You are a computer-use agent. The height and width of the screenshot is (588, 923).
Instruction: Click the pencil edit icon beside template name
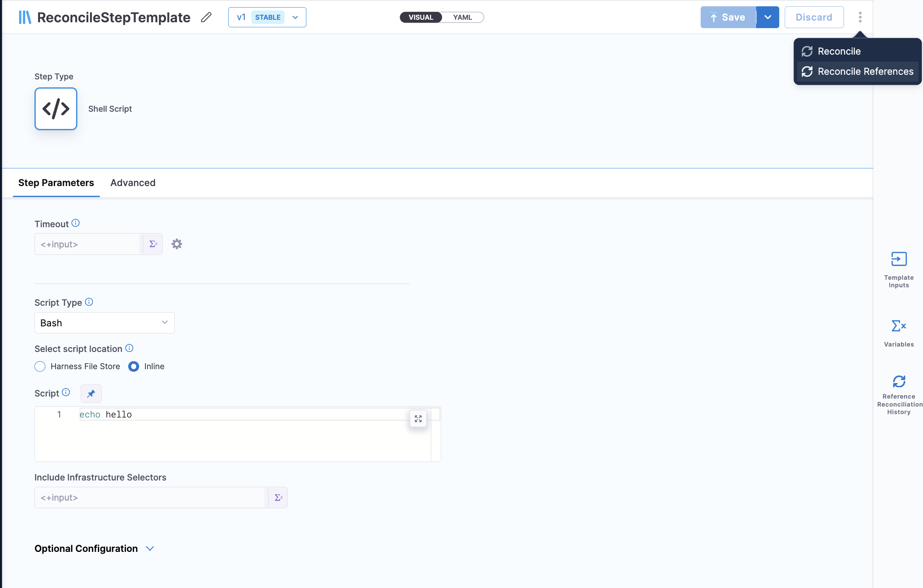point(206,17)
